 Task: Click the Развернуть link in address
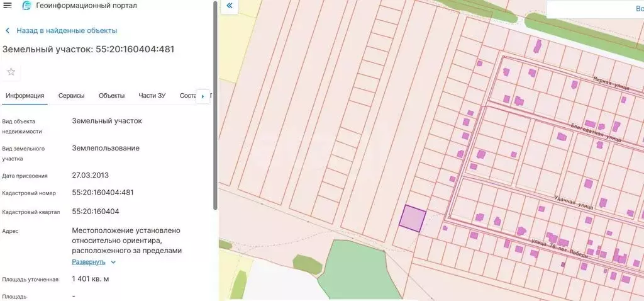pyautogui.click(x=89, y=262)
